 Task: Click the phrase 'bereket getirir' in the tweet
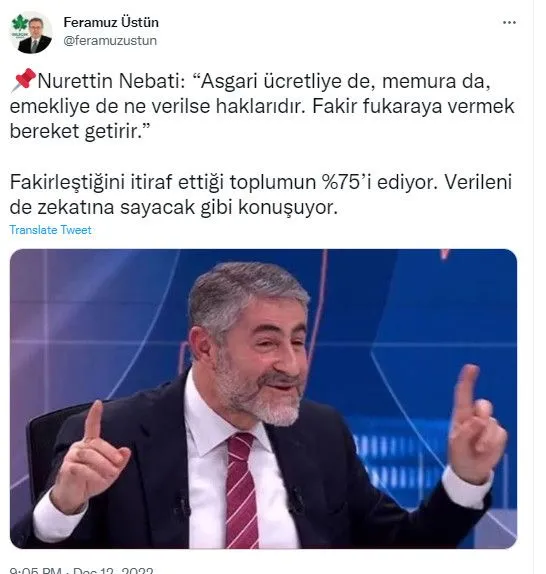(x=75, y=131)
